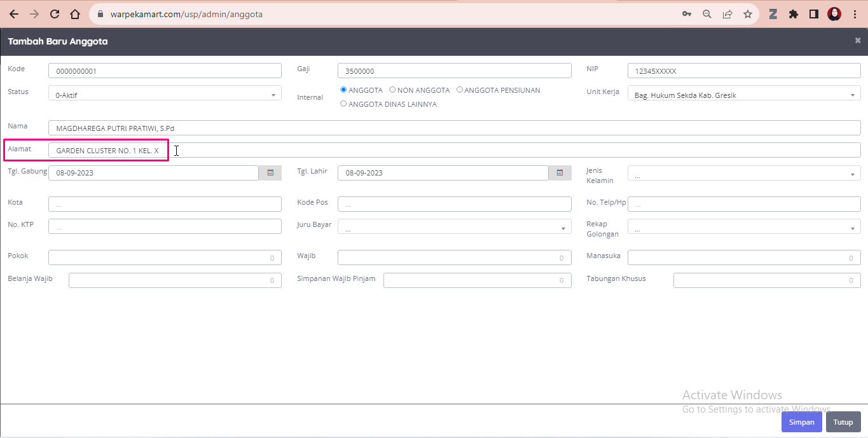Click the Simpan button

click(x=801, y=422)
